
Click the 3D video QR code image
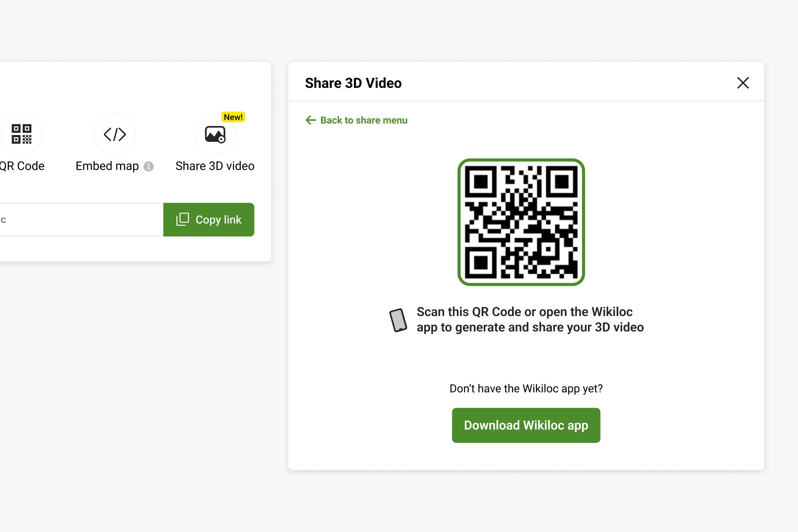tap(521, 222)
